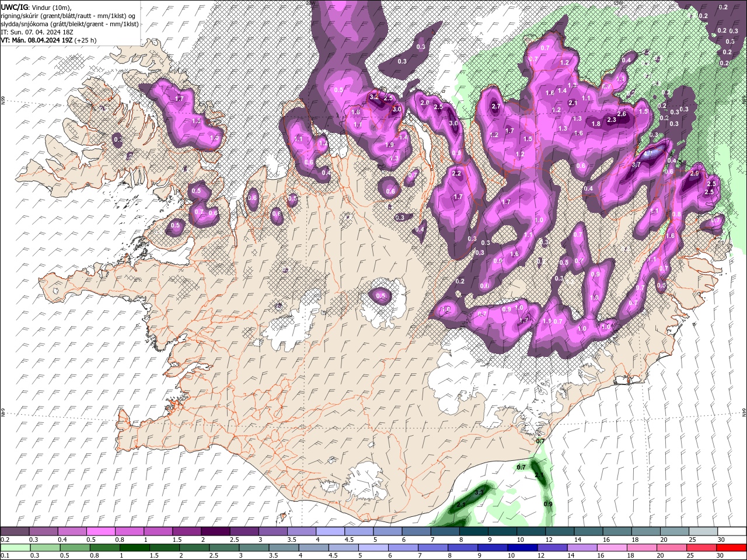Click the '3.5' label under the bottom legend row
The width and height of the screenshot is (747, 560).
(x=273, y=556)
